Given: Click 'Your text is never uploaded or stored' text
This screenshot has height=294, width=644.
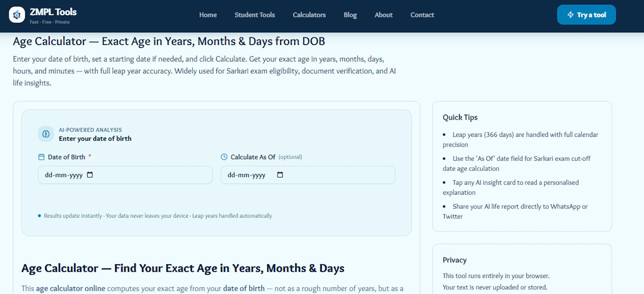Looking at the screenshot, I should 495,287.
